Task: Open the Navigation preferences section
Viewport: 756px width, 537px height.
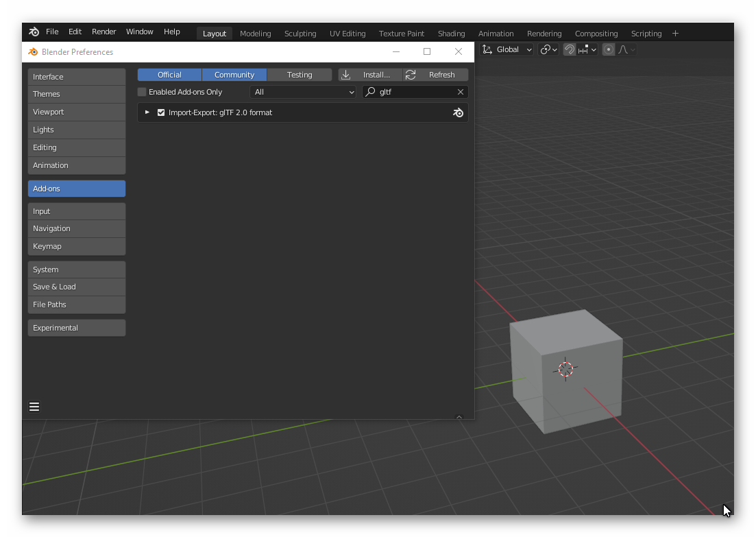Action: (77, 228)
